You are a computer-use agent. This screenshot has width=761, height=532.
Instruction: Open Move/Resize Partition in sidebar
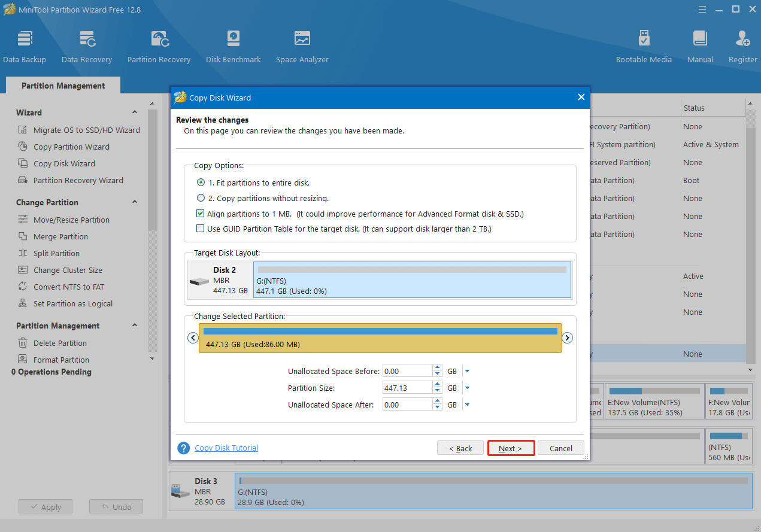[71, 220]
